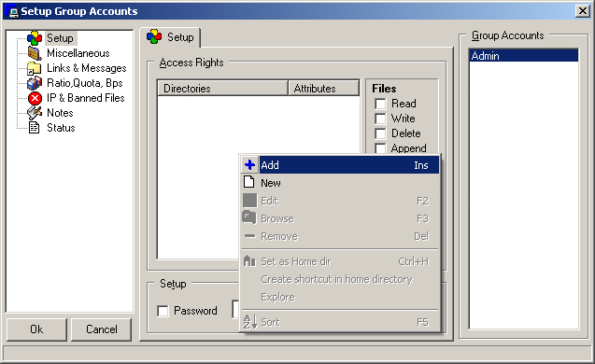595x364 pixels.
Task: Click the Ratio,Quota, Bps icon
Action: coord(35,83)
